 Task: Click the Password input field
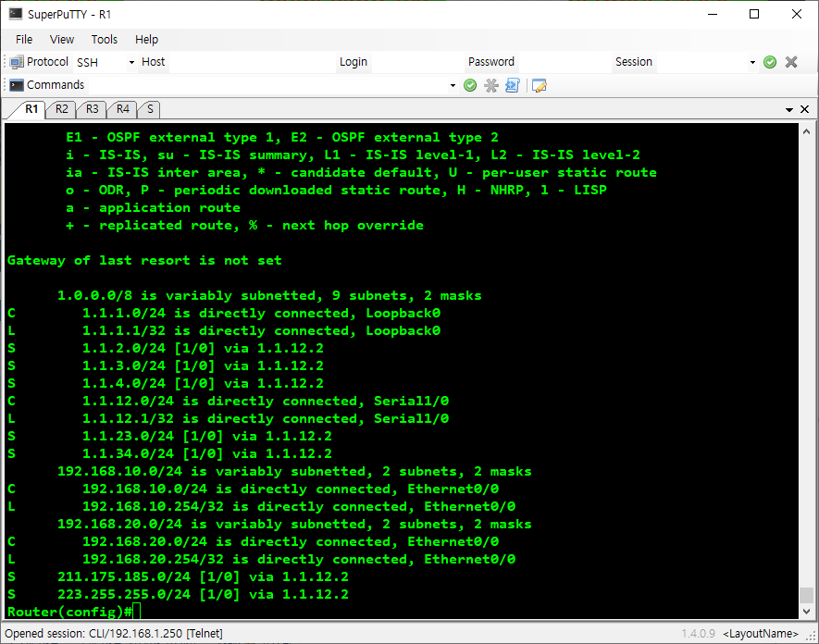tap(564, 62)
